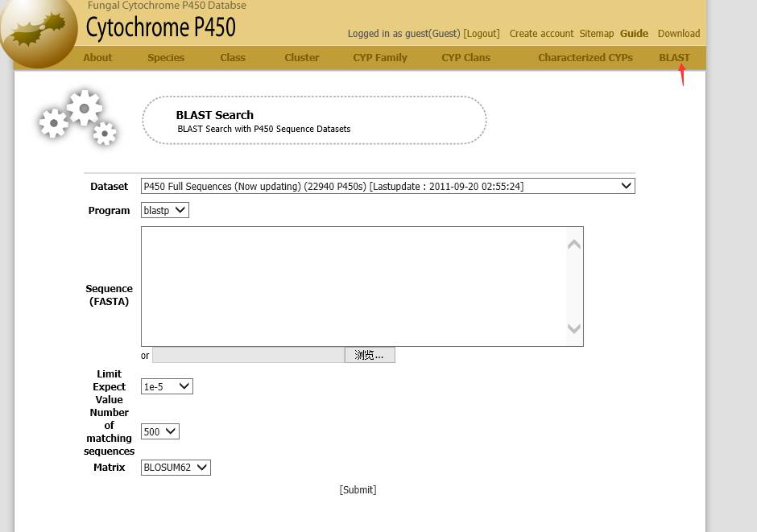Go to the BLAST menu item

[674, 57]
